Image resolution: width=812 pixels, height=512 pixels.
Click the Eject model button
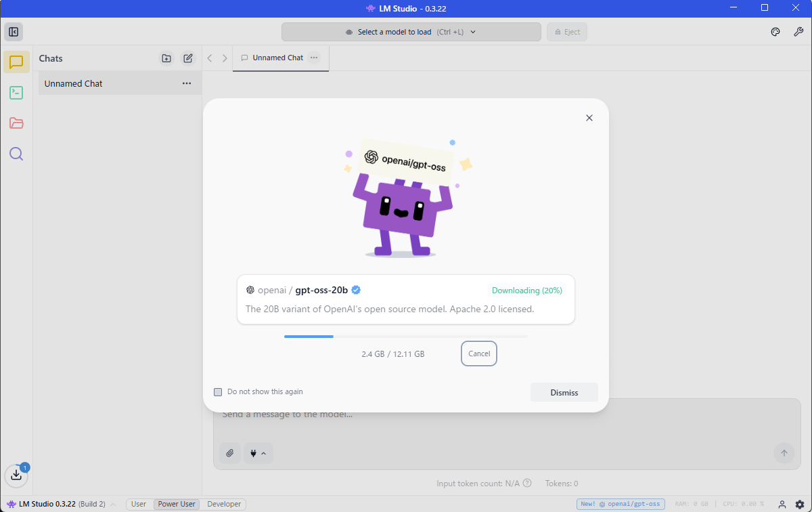coord(567,32)
